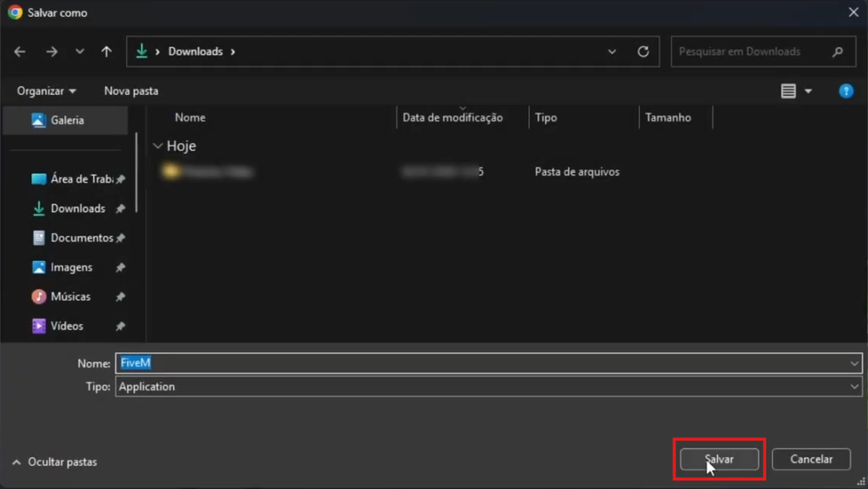Click the search magnifier icon
The image size is (868, 489).
tap(837, 52)
